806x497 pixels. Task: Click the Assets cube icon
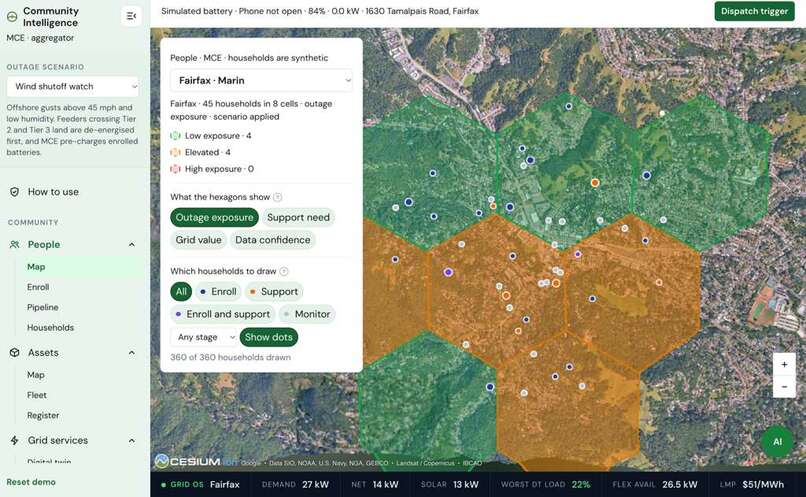pos(14,353)
